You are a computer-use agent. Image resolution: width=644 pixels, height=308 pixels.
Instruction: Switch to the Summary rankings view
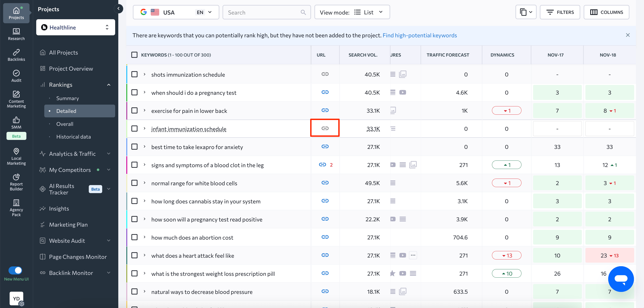(67, 98)
